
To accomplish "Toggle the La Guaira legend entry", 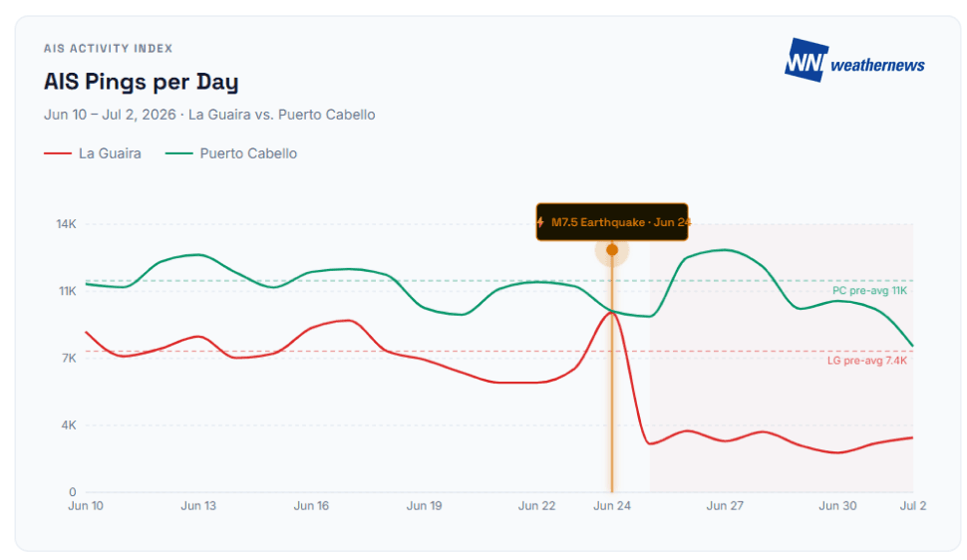I will pos(93,153).
